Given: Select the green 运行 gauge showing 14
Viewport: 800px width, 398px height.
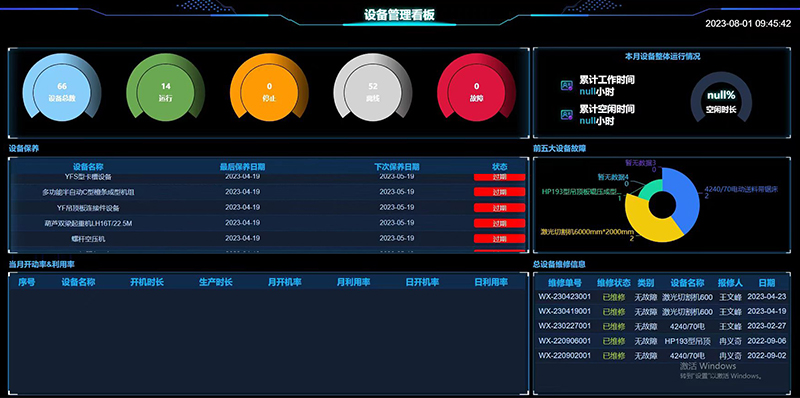Looking at the screenshot, I should coord(165,88).
